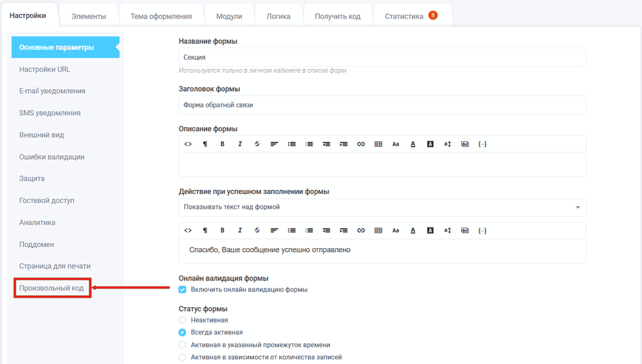Go to "E-mail уведомления" settings

coord(52,91)
